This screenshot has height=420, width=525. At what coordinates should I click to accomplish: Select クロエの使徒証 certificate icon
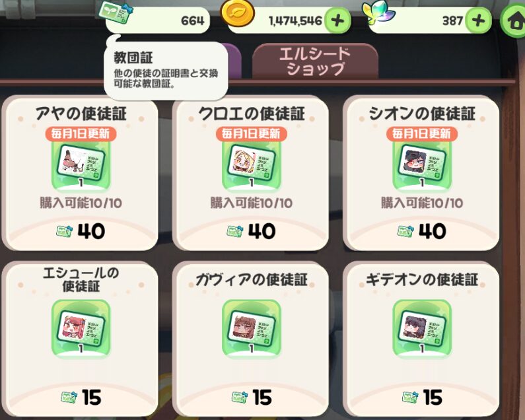252,165
